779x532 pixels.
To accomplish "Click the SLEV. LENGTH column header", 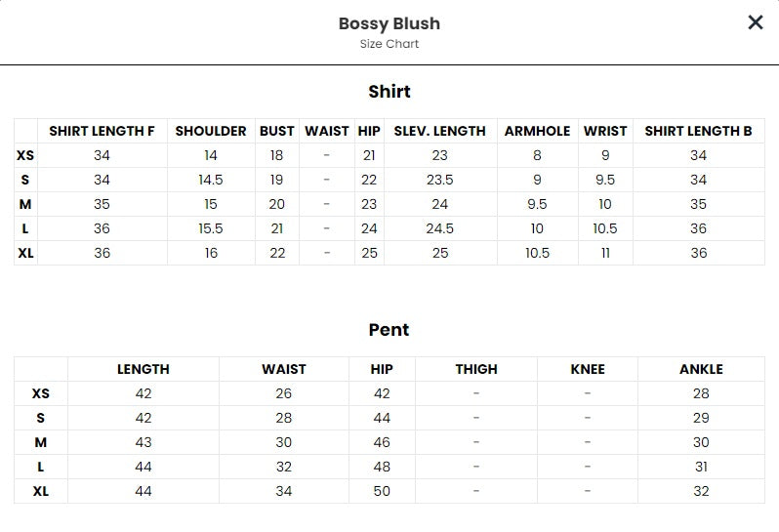I will (439, 131).
